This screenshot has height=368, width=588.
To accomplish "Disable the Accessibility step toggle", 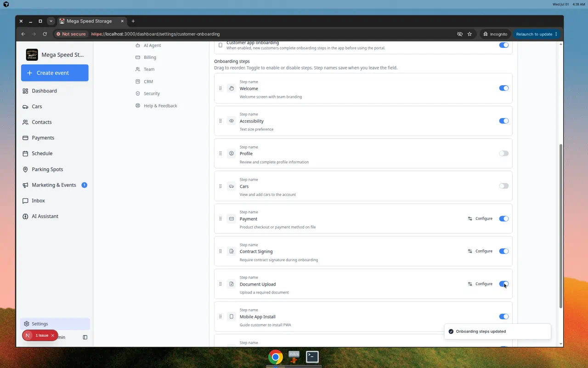I will (x=504, y=121).
